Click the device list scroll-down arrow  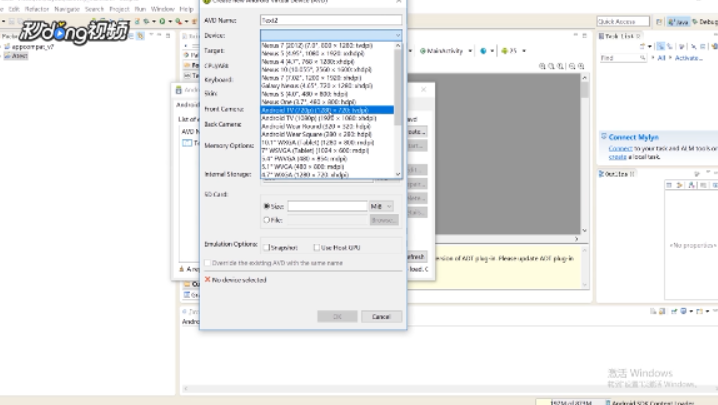(x=397, y=174)
